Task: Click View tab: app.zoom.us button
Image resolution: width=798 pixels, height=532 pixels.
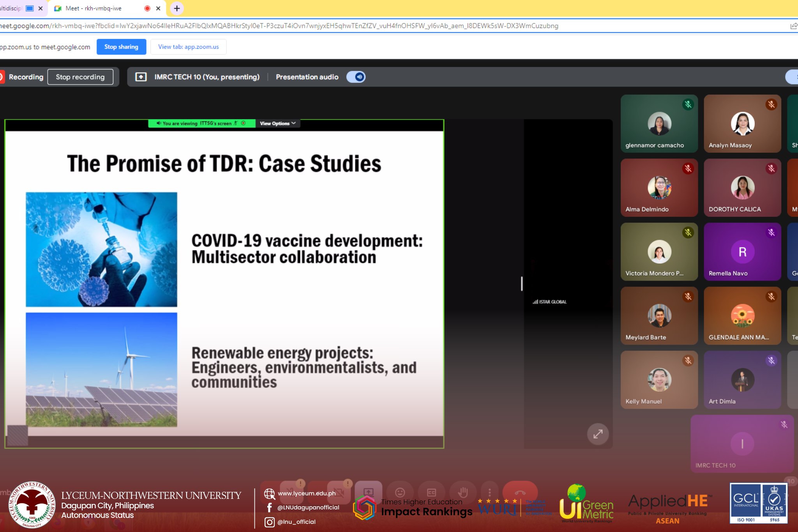Action: (x=188, y=47)
